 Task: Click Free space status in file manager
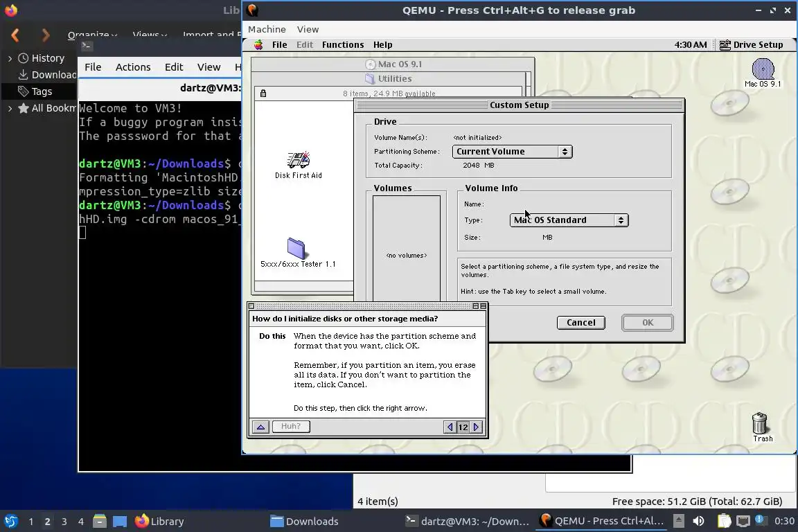(x=697, y=502)
